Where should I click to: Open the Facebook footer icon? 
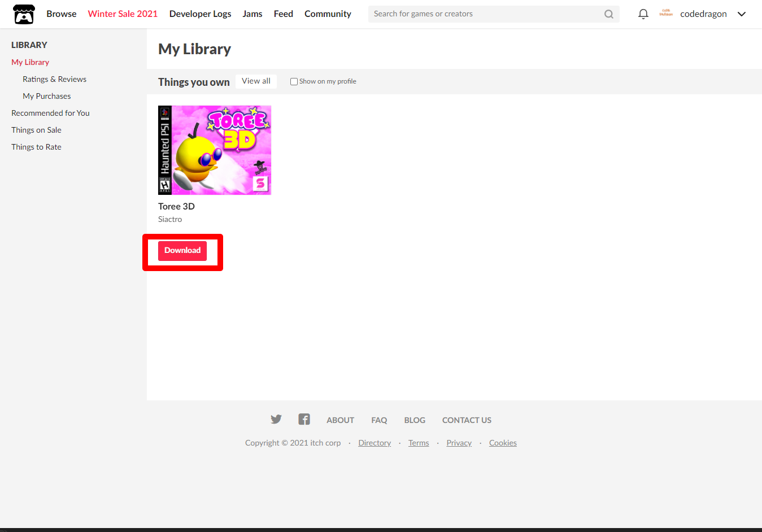[304, 419]
